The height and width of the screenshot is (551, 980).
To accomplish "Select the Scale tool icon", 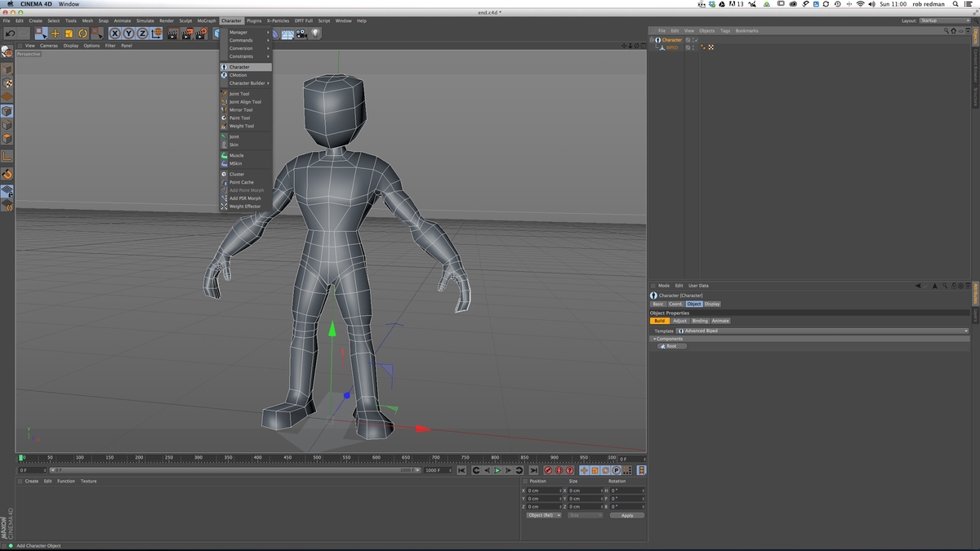I will pyautogui.click(x=69, y=33).
